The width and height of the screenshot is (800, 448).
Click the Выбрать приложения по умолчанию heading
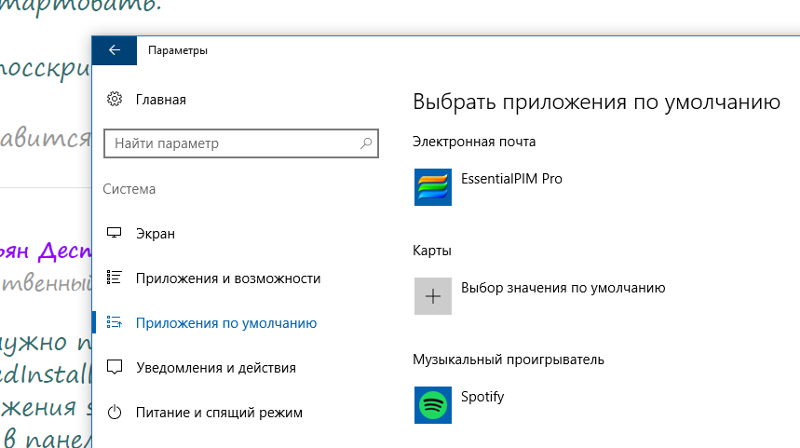pos(596,102)
